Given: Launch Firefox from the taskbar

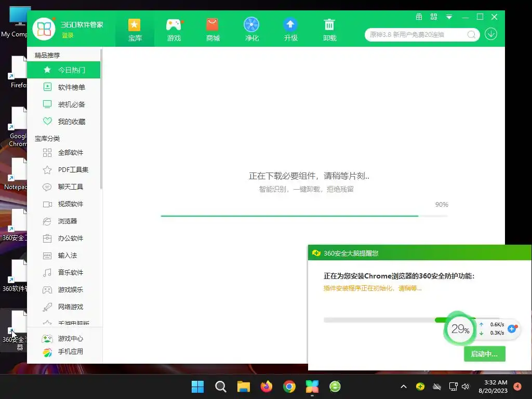Looking at the screenshot, I should (267, 387).
